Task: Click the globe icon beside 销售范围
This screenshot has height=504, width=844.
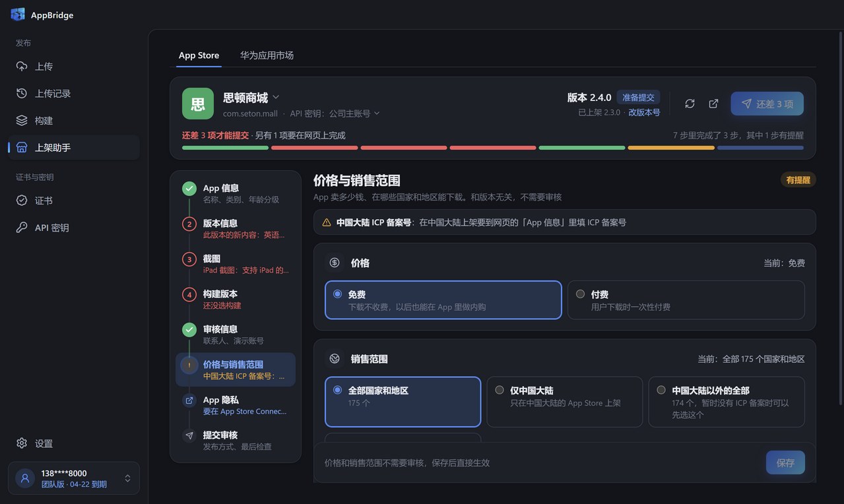Action: click(335, 359)
